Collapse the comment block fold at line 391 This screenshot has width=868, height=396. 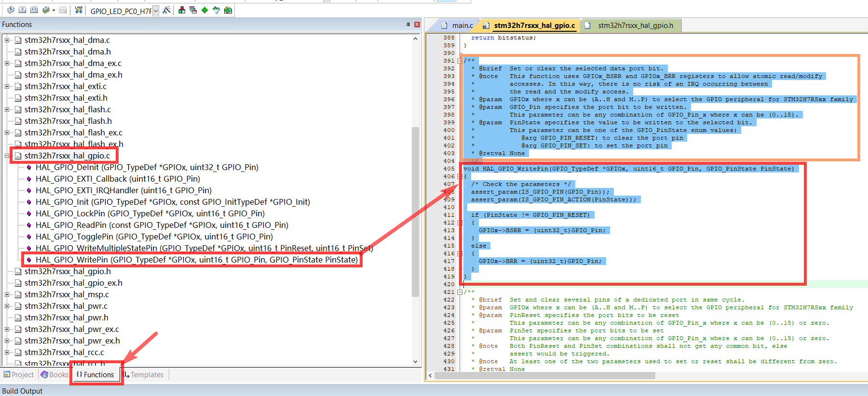click(x=460, y=61)
